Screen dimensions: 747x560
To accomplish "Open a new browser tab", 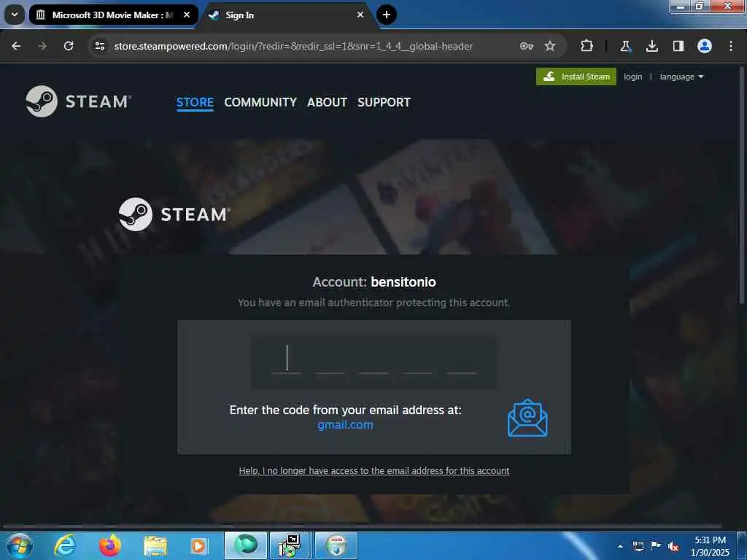I will click(387, 15).
